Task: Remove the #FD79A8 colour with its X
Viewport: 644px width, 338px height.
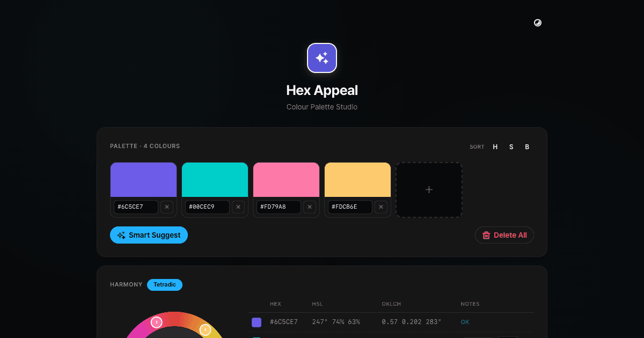Action: point(309,207)
